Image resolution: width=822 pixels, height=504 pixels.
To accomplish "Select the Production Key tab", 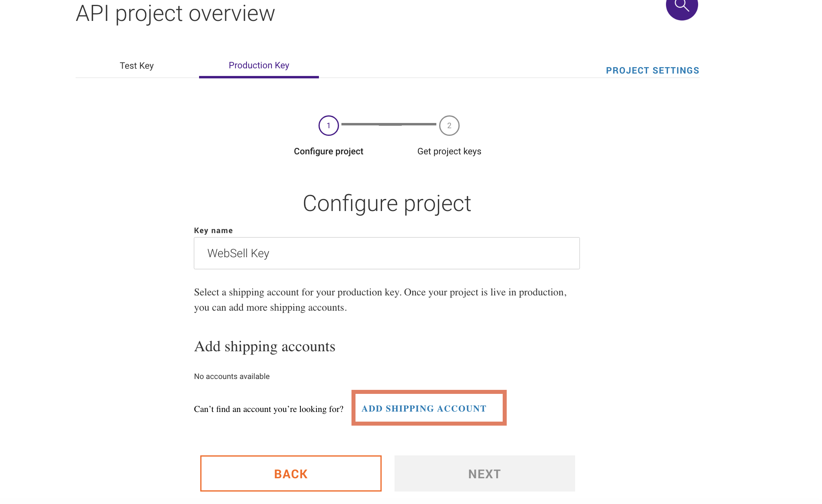I will 259,66.
